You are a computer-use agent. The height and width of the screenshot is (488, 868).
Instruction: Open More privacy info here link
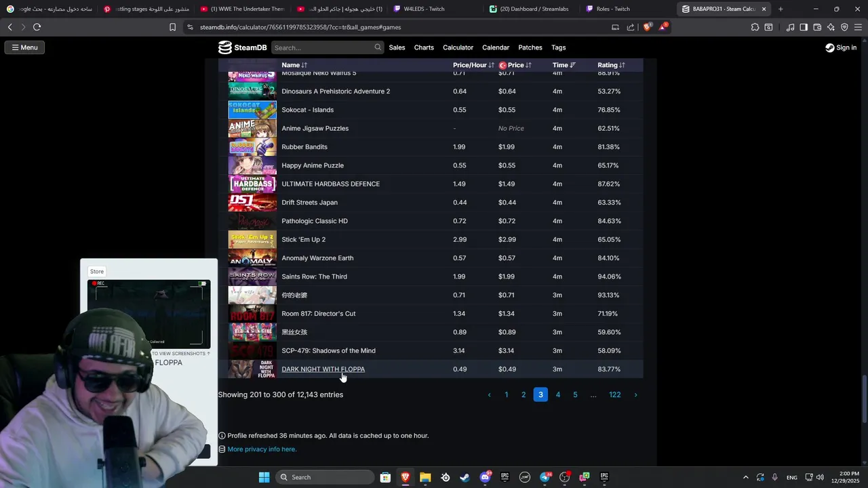[x=262, y=449]
